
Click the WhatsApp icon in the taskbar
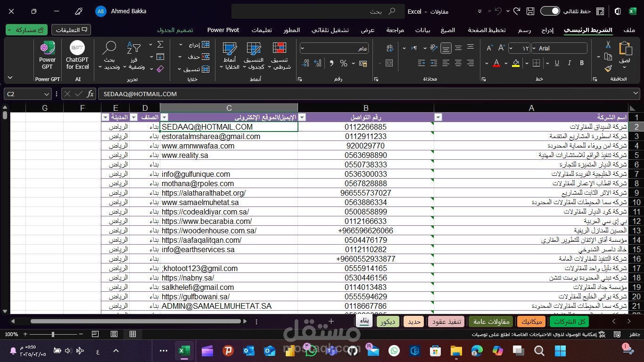coord(394,351)
